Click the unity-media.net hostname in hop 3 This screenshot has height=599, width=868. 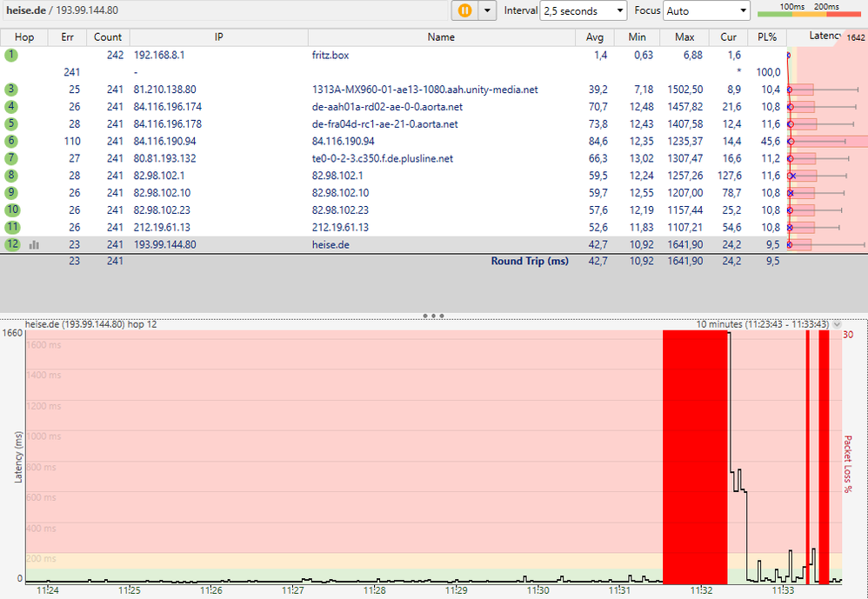click(x=425, y=90)
